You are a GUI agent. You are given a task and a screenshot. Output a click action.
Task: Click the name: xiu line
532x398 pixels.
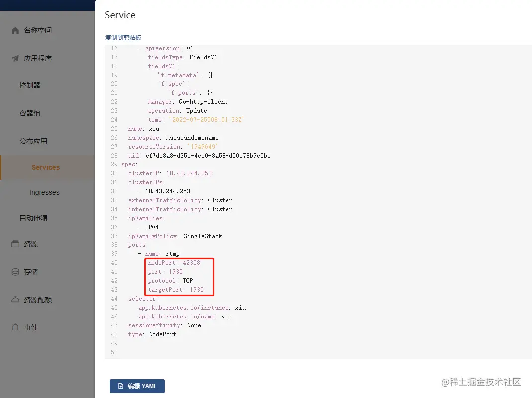tap(144, 129)
